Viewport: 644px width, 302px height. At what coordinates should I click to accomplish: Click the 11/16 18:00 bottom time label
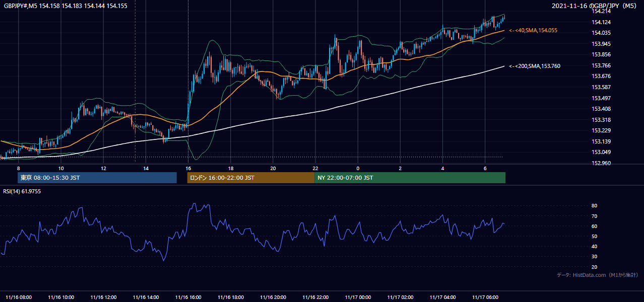pos(231,297)
